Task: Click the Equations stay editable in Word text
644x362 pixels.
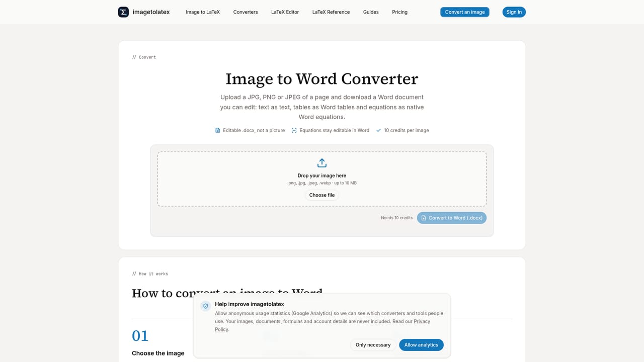Action: [334, 130]
